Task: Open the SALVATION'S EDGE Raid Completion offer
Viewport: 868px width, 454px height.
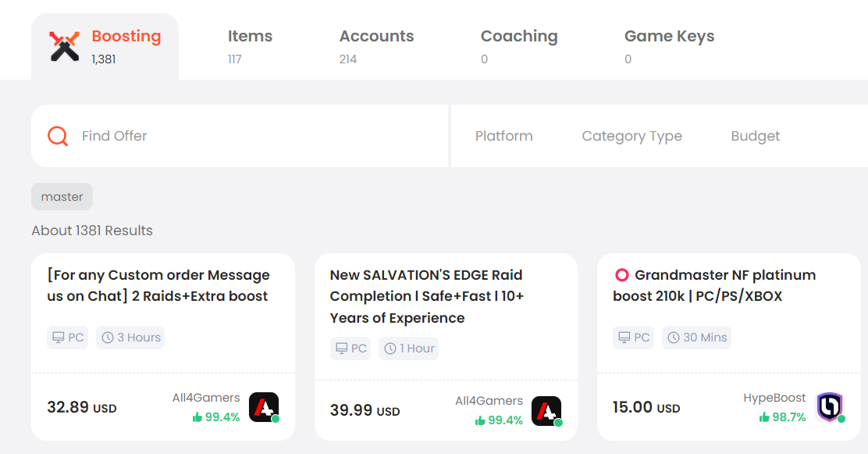Action: [x=426, y=297]
